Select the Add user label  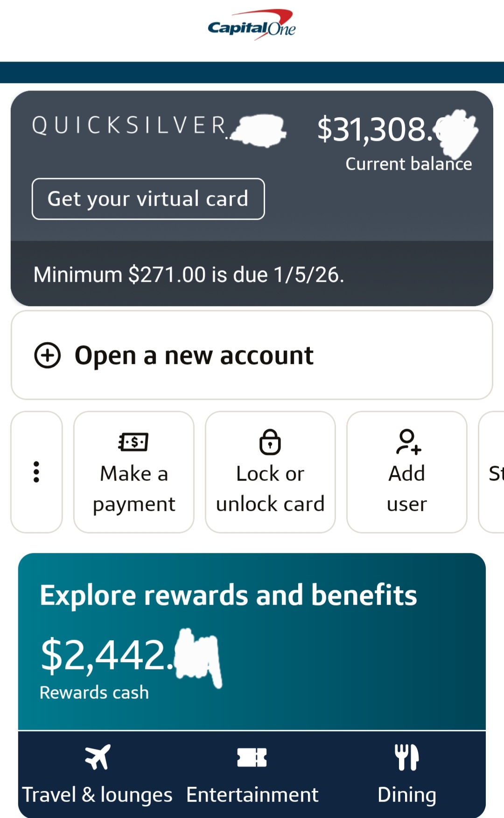coord(407,489)
